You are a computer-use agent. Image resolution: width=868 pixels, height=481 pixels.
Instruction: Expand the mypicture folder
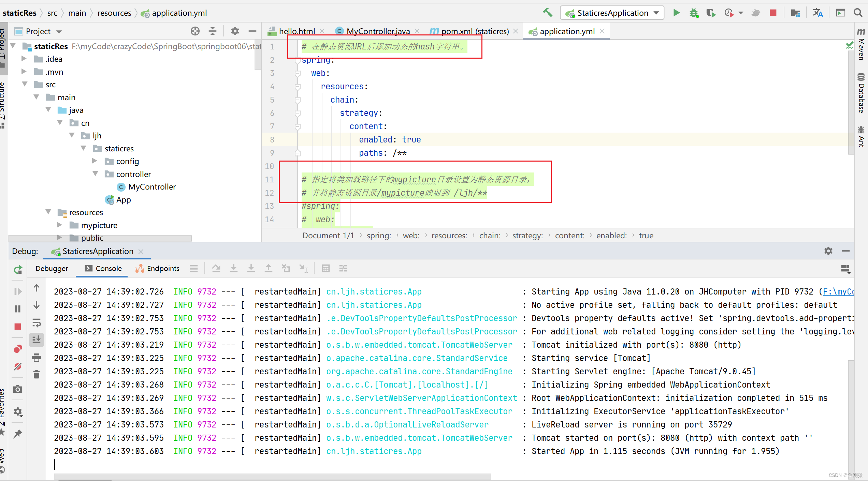(59, 225)
